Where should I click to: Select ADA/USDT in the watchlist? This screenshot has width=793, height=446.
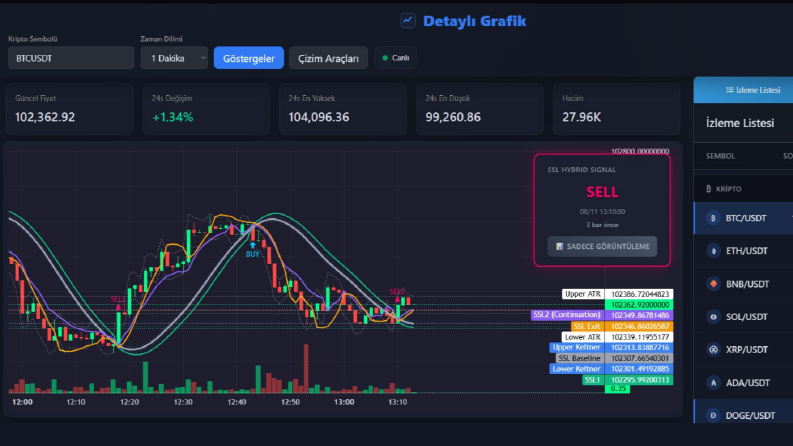(743, 382)
